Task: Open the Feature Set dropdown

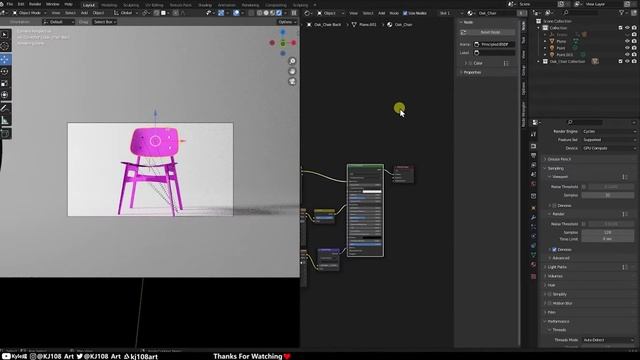Action: coord(609,140)
